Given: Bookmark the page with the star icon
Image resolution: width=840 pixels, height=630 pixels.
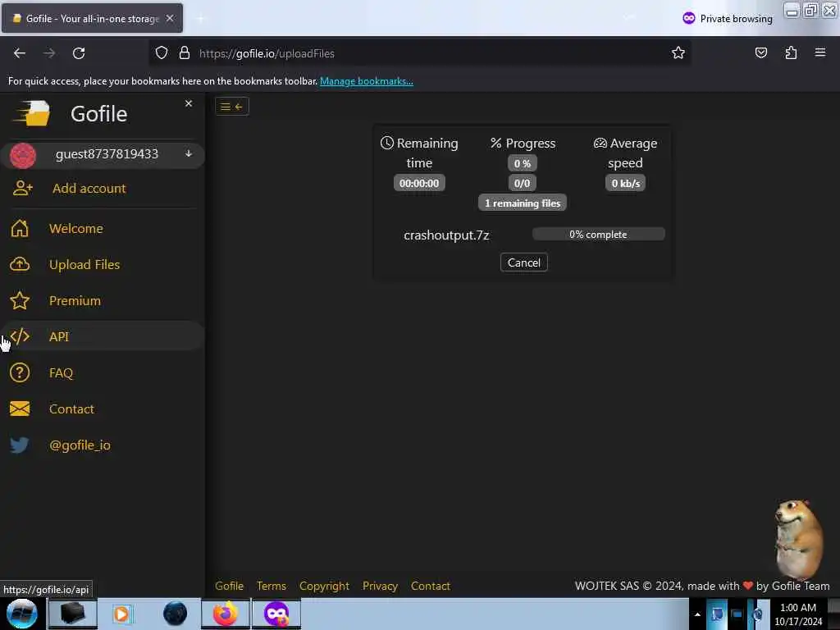Looking at the screenshot, I should 678,53.
